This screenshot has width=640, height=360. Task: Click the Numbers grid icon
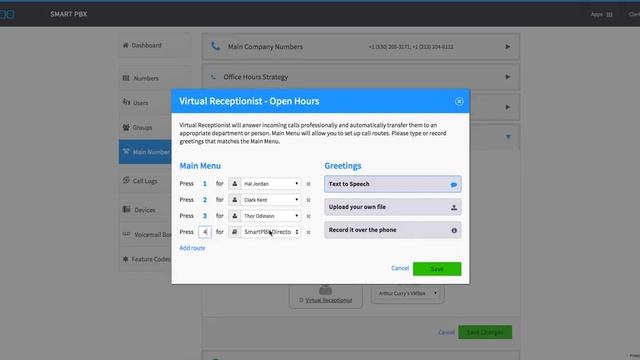tap(126, 78)
